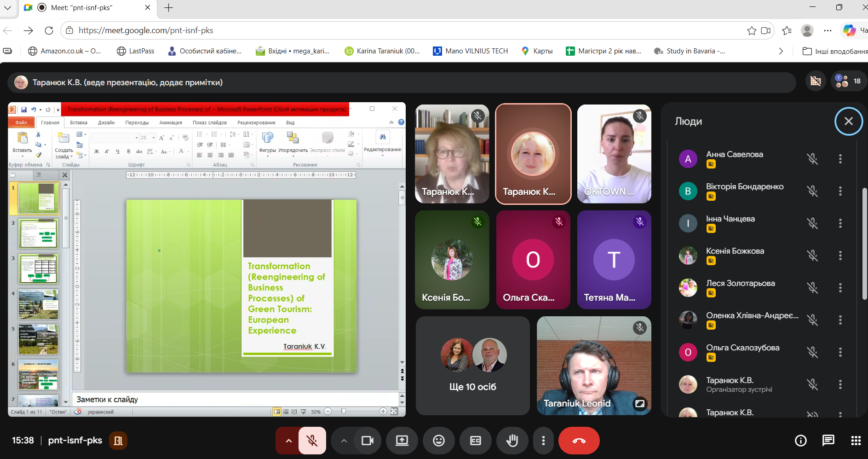Toggle the camera off
Viewport: 868px width, 459px height.
[x=368, y=441]
